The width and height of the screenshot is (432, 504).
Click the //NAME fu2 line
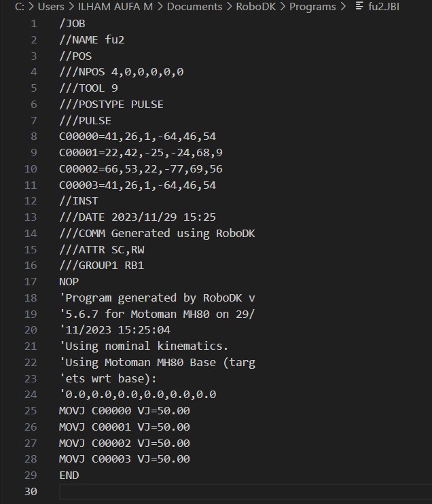(92, 39)
